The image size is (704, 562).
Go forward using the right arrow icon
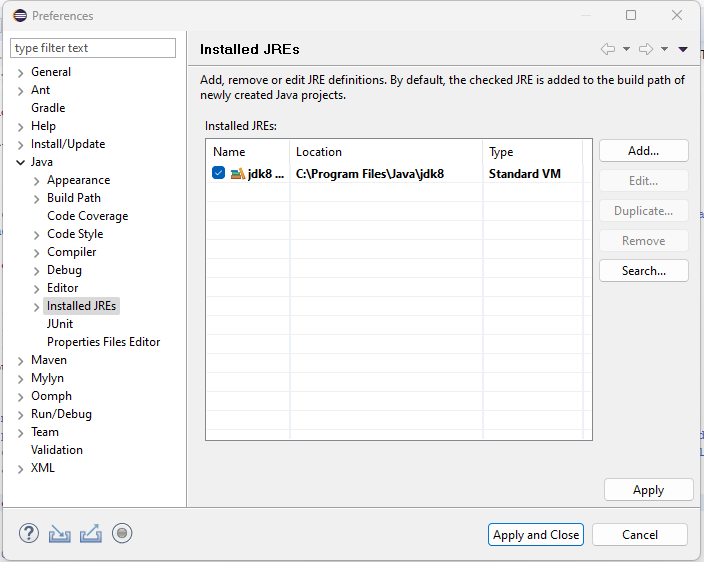pos(646,49)
